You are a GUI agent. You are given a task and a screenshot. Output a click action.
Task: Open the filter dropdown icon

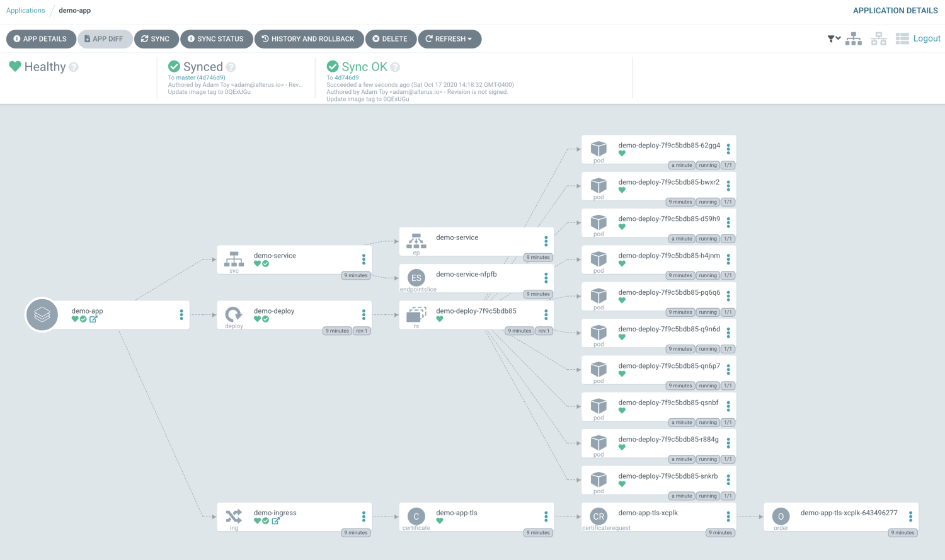point(834,39)
